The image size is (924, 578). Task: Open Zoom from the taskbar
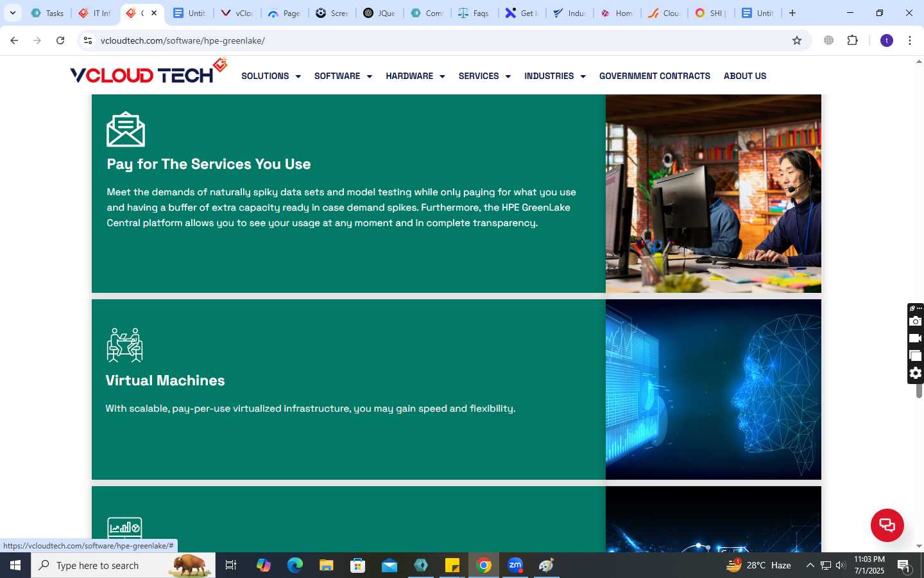click(515, 565)
